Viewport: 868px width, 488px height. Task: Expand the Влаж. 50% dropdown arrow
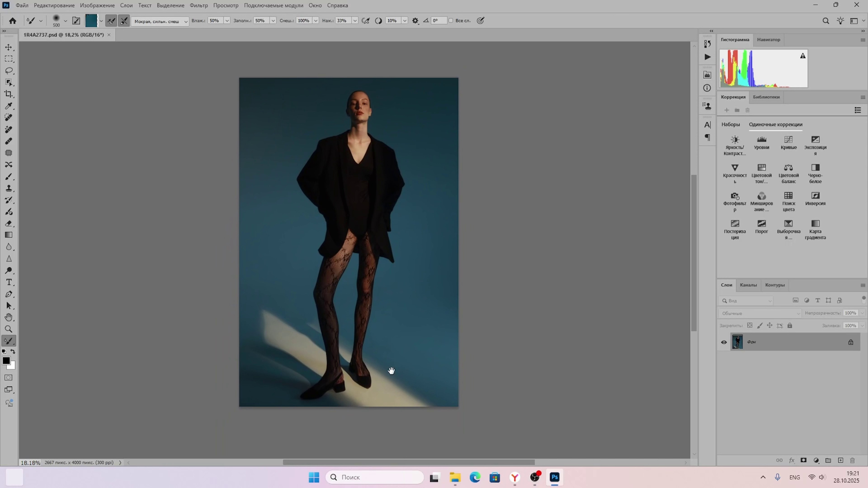(227, 21)
